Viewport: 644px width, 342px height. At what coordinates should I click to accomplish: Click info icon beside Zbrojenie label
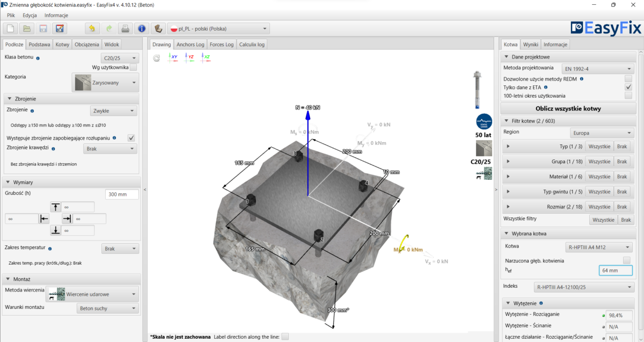click(32, 111)
